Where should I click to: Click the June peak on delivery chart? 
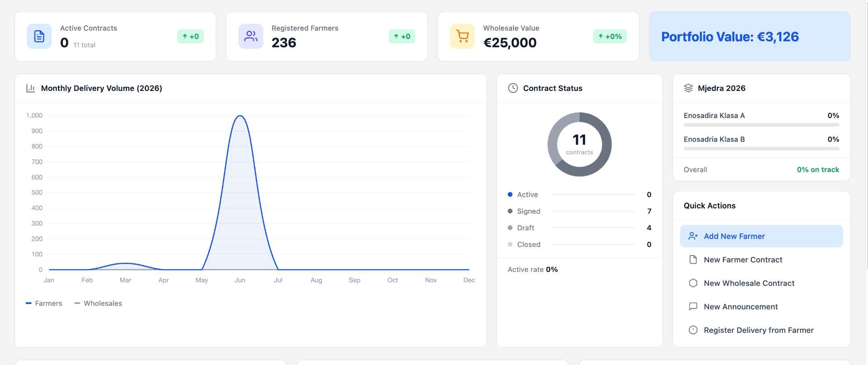point(240,116)
